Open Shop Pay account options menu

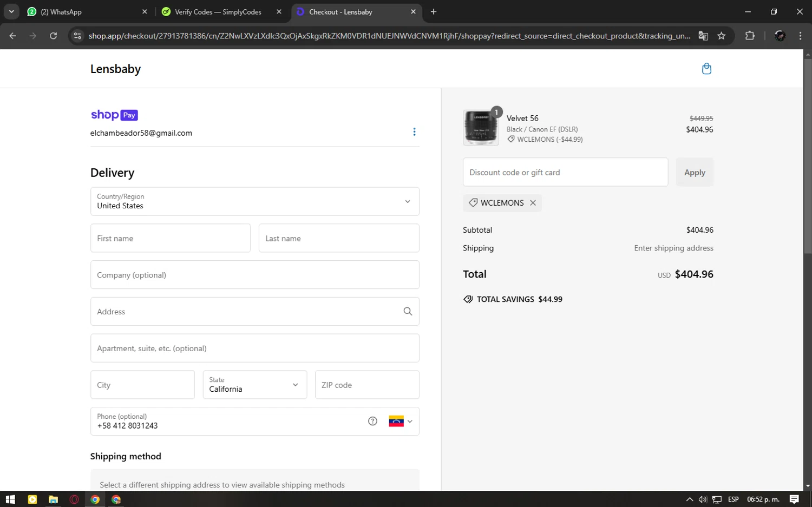(414, 132)
